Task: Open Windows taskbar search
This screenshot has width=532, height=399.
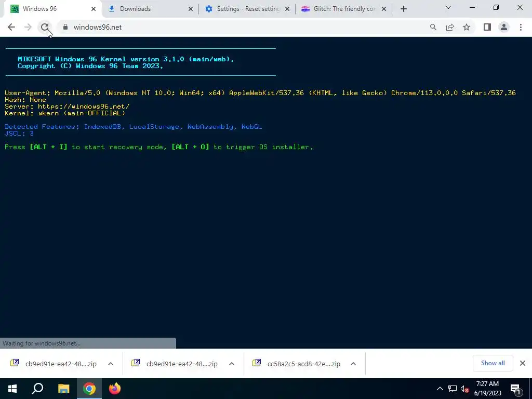Action: [x=37, y=389]
